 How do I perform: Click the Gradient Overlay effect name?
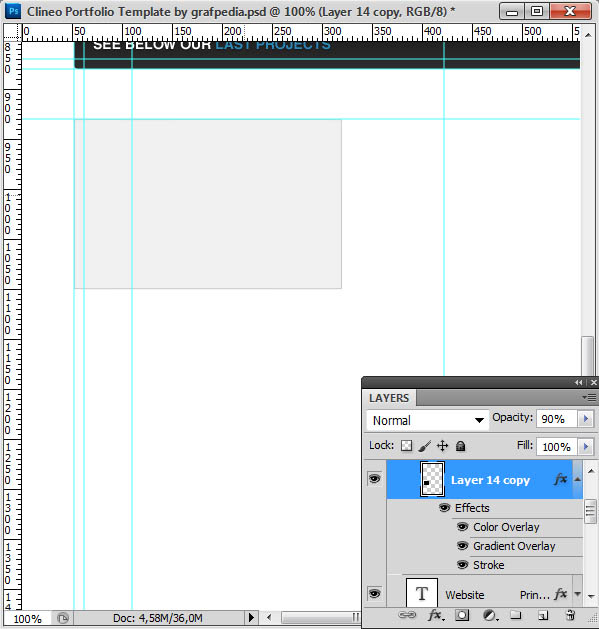pyautogui.click(x=514, y=546)
